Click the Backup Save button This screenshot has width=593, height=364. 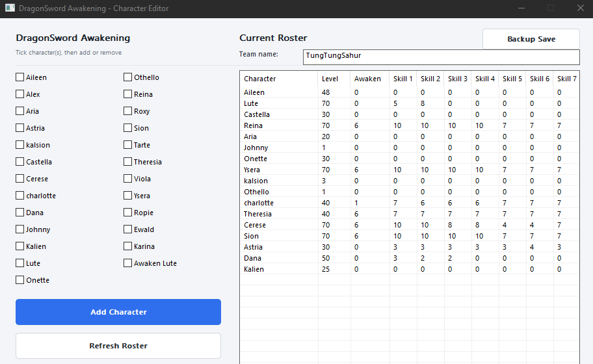531,39
